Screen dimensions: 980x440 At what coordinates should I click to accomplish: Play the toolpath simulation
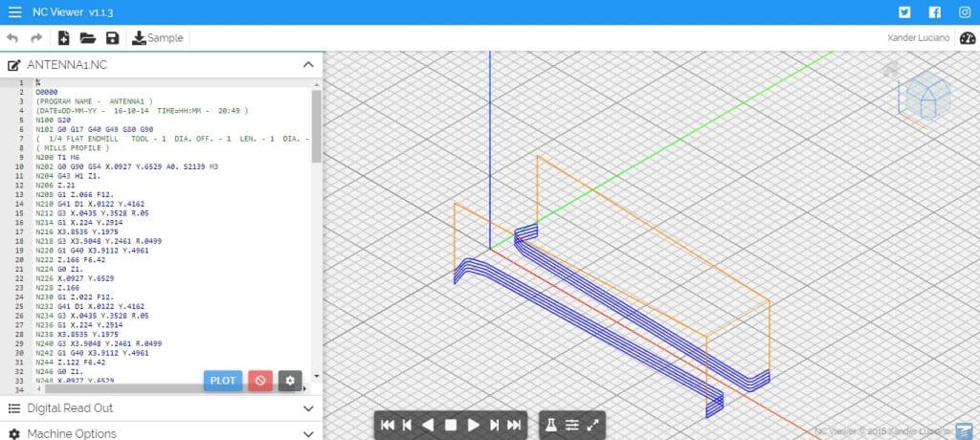click(473, 425)
